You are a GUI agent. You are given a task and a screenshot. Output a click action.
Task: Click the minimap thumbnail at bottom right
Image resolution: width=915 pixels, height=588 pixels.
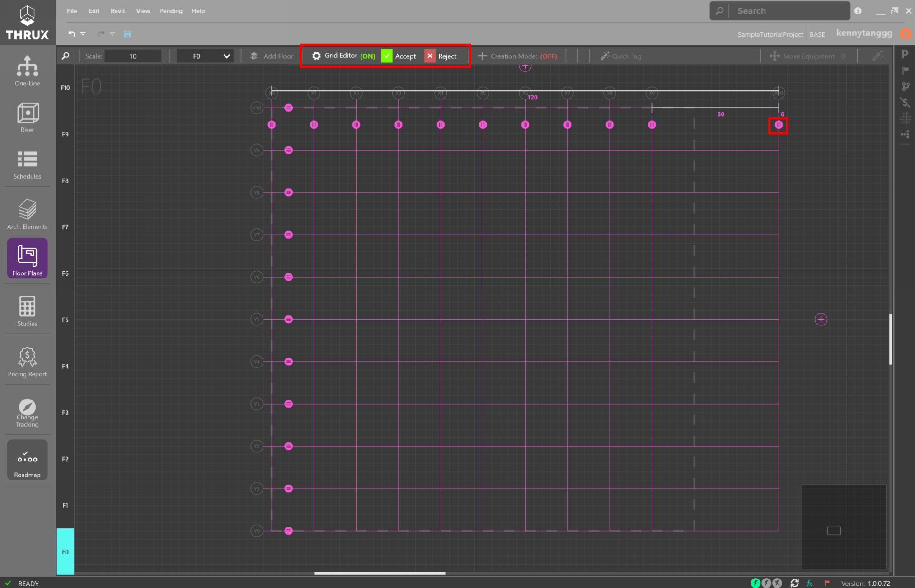pyautogui.click(x=844, y=527)
